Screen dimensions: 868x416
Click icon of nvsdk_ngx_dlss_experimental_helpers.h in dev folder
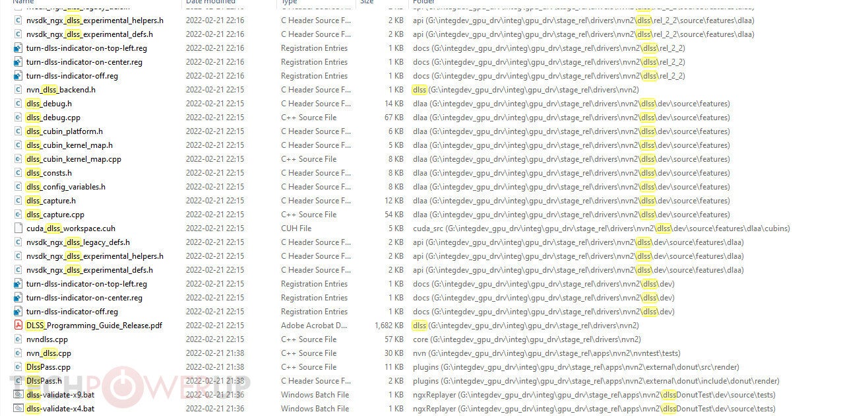pyautogui.click(x=18, y=256)
